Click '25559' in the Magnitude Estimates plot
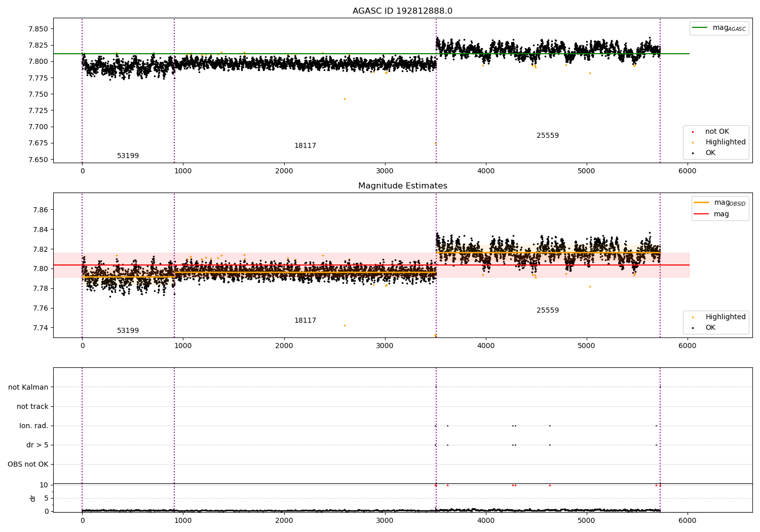Screen dimensions: 760x532 click(x=548, y=311)
